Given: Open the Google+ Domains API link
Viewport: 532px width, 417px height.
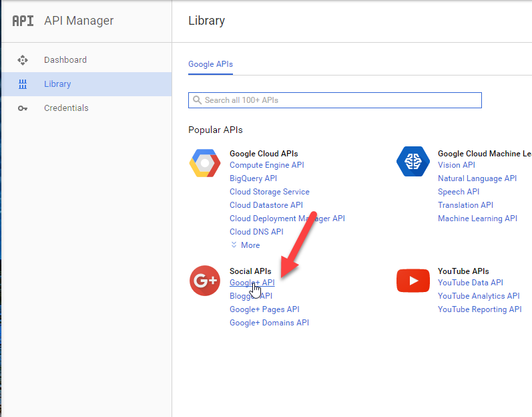Looking at the screenshot, I should point(269,323).
